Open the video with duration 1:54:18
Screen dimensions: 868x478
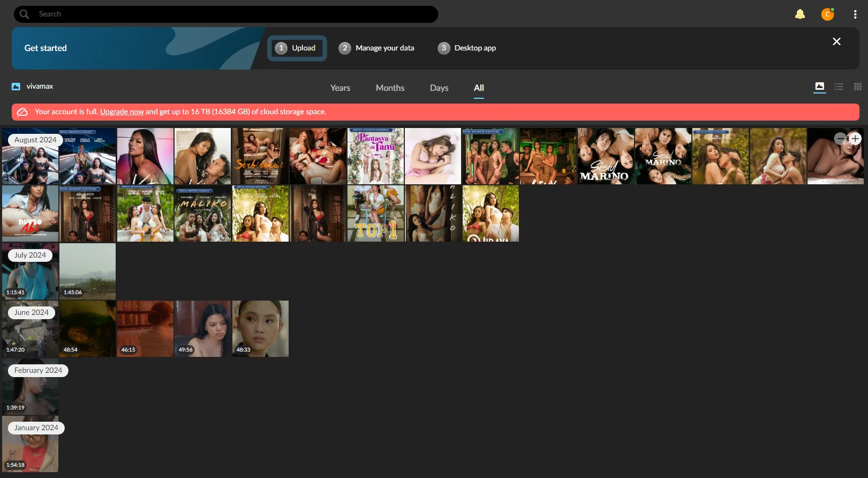click(30, 444)
